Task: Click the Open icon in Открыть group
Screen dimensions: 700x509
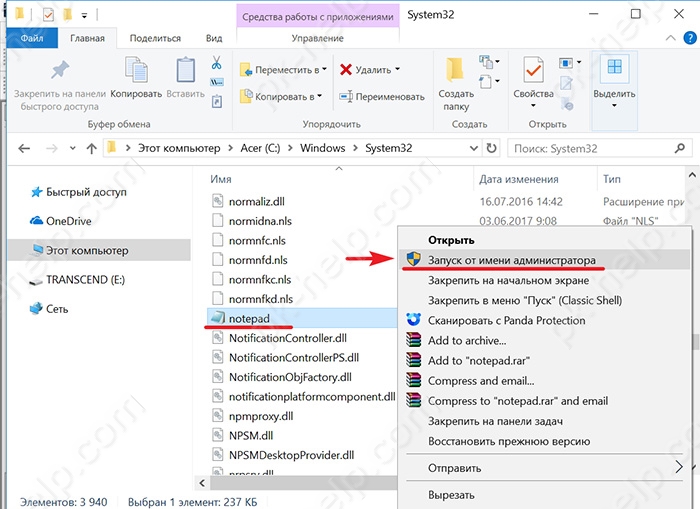Action: [x=566, y=63]
